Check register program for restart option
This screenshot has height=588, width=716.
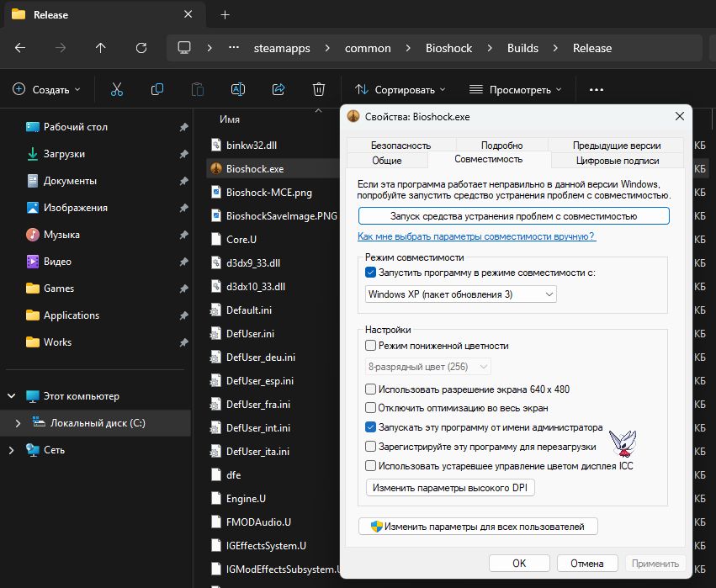click(x=370, y=447)
